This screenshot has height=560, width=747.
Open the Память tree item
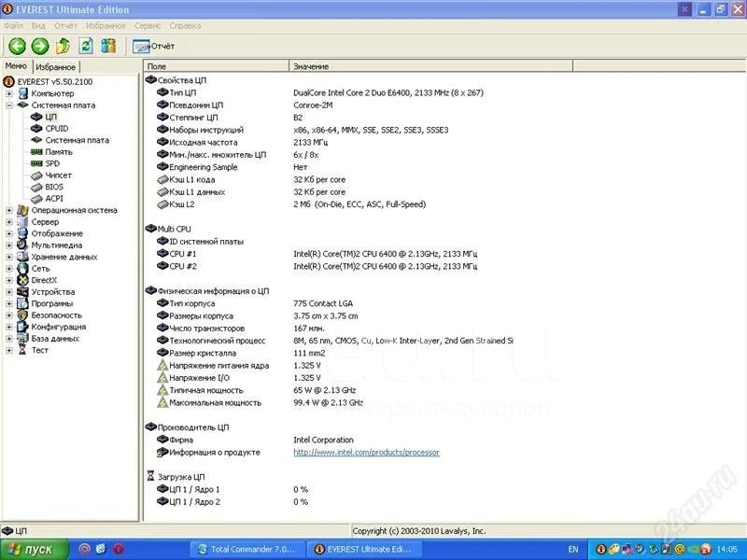coord(59,152)
